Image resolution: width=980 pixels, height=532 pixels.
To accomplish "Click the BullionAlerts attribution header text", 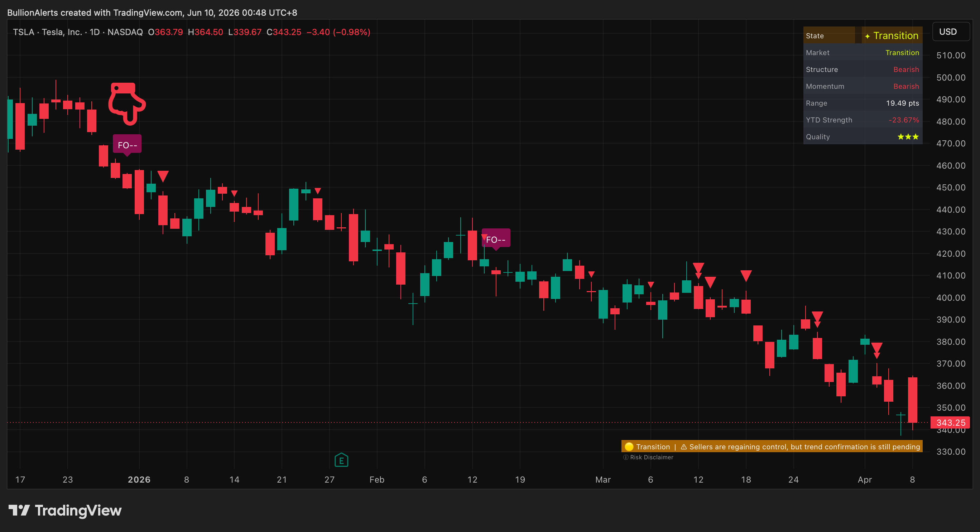I will click(x=152, y=13).
